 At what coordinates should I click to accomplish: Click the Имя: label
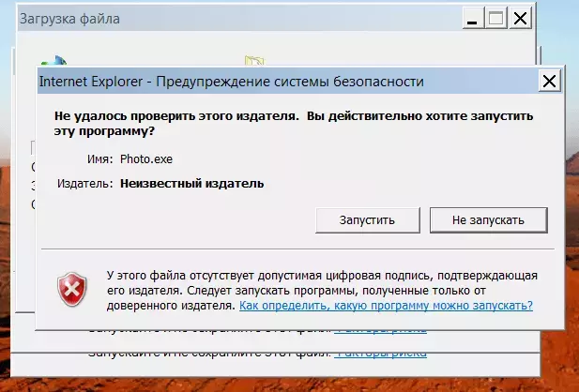tap(100, 159)
